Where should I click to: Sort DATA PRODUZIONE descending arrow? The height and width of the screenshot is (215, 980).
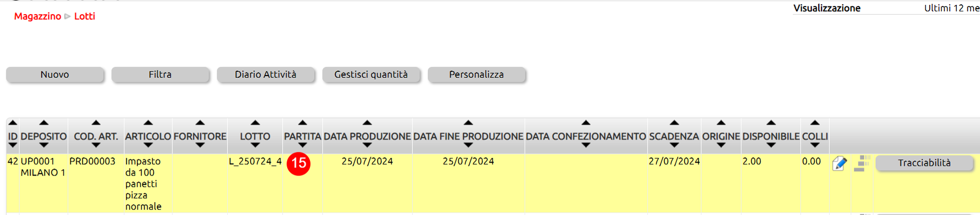click(367, 145)
